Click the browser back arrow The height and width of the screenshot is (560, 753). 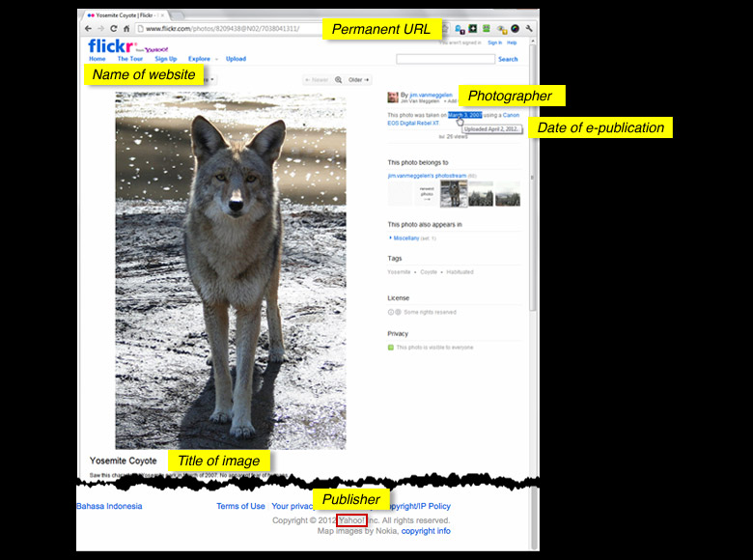tap(89, 29)
